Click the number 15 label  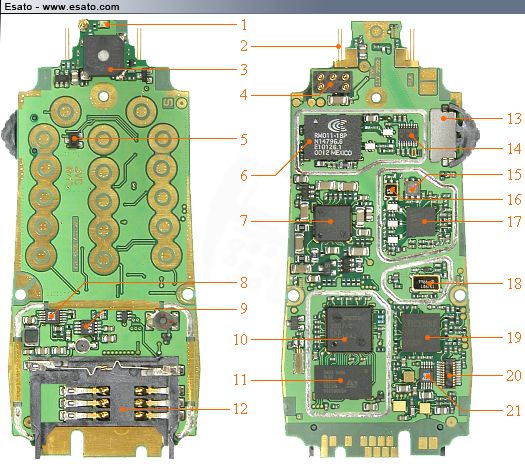point(514,174)
